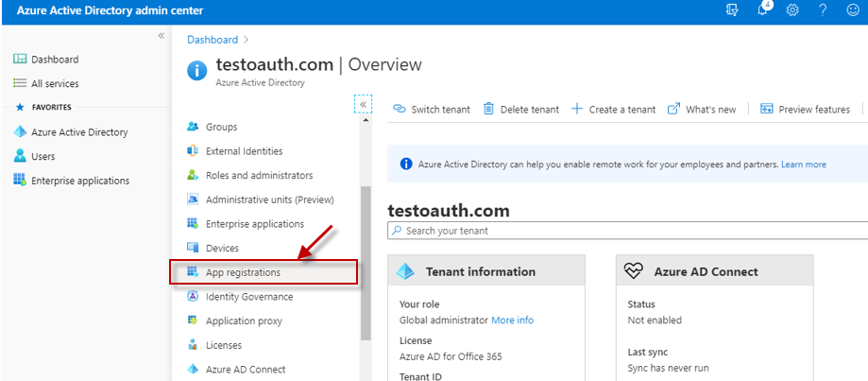Click Enterprise applications icon in favorites
This screenshot has height=381, width=868.
20,181
